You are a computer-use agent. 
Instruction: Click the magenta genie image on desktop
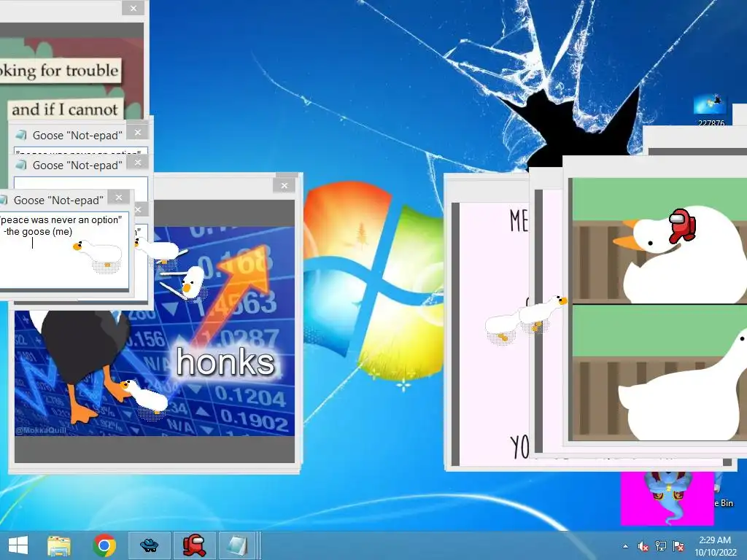(x=667, y=498)
